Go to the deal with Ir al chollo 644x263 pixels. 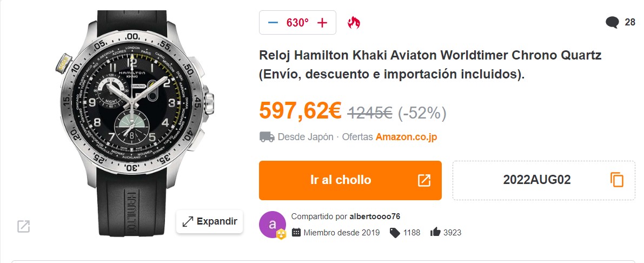[350, 180]
